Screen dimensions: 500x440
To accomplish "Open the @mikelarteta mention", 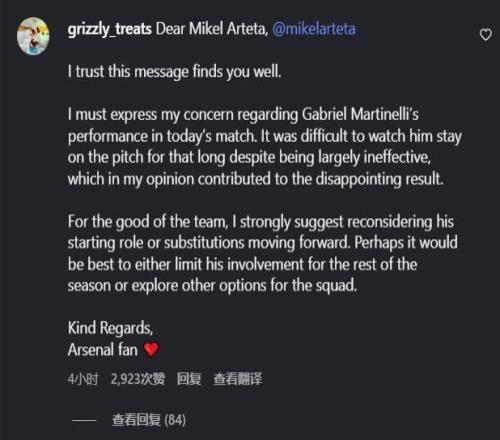I will [x=314, y=29].
